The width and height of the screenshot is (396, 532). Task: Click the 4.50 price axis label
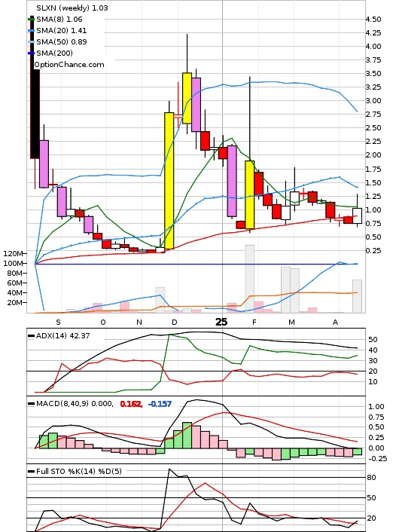[373, 20]
